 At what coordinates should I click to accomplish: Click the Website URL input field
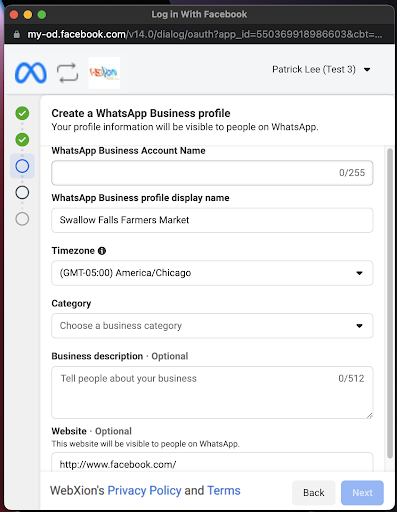(x=212, y=462)
